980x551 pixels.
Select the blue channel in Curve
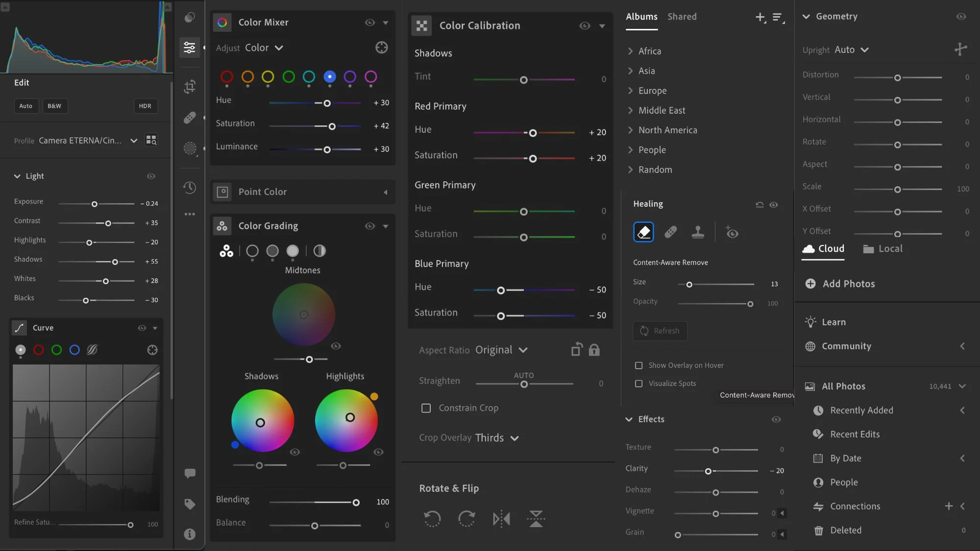(x=74, y=350)
